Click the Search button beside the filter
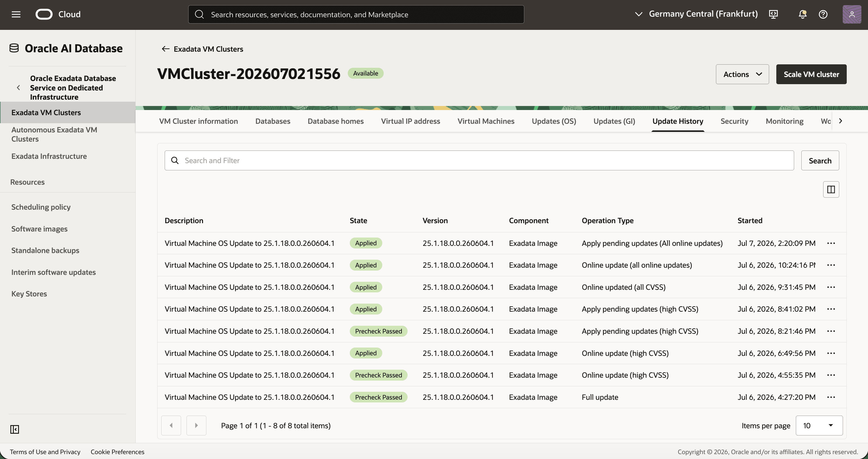 pyautogui.click(x=820, y=160)
